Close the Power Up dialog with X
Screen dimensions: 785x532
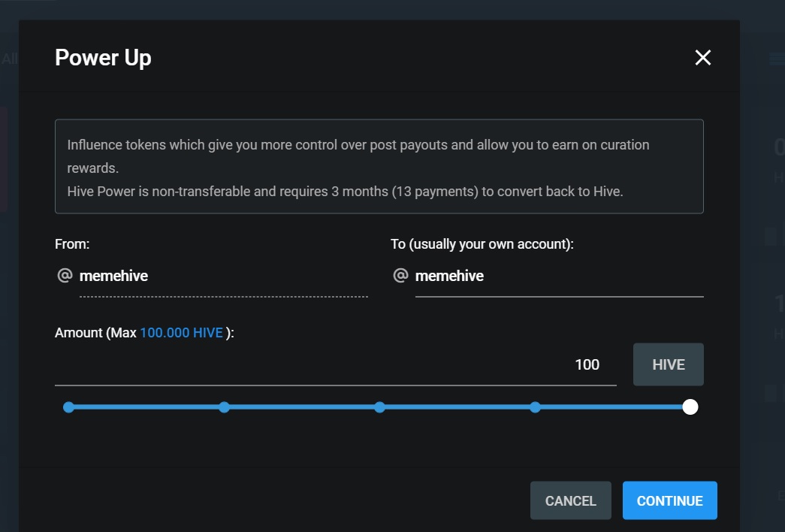703,58
